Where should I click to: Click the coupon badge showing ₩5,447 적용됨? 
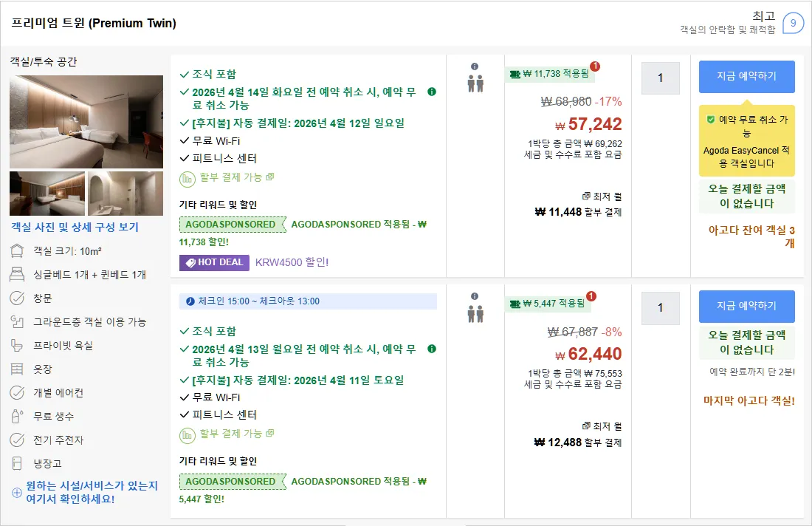[x=548, y=304]
